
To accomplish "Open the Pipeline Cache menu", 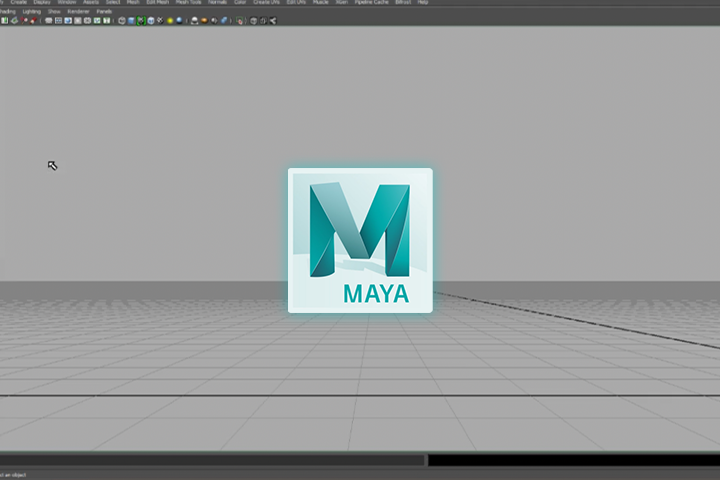I will tap(371, 2).
